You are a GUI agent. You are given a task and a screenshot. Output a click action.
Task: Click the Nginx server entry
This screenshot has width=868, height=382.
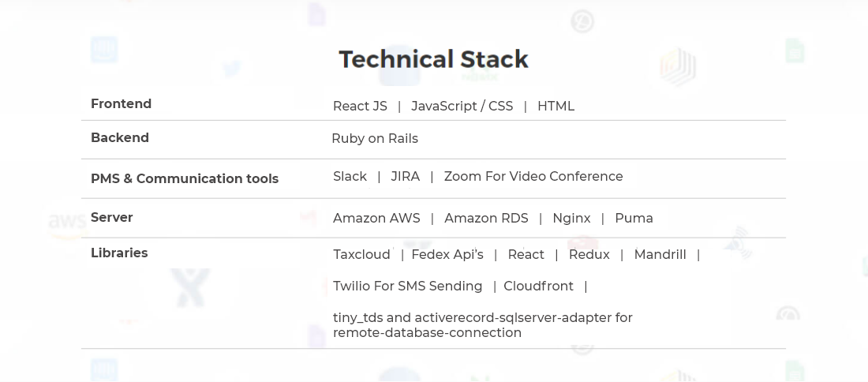[x=571, y=219]
